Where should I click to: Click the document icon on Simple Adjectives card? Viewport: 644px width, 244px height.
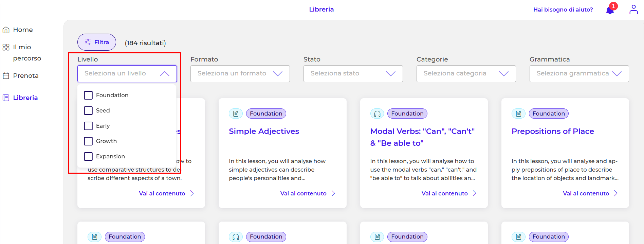[236, 114]
